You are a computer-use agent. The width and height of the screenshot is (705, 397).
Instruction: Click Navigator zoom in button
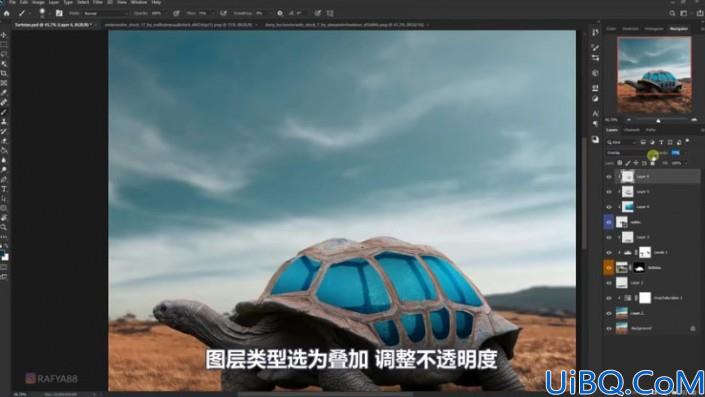[694, 120]
